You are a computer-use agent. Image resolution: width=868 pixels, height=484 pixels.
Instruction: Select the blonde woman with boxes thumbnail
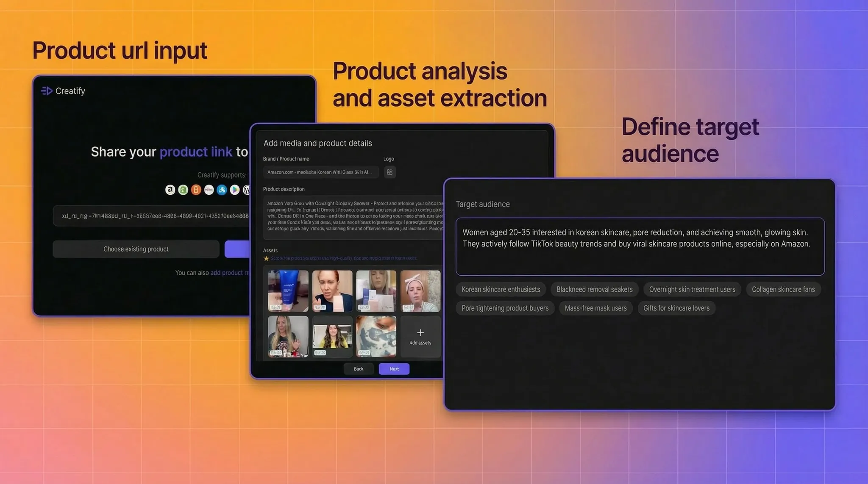[376, 291]
